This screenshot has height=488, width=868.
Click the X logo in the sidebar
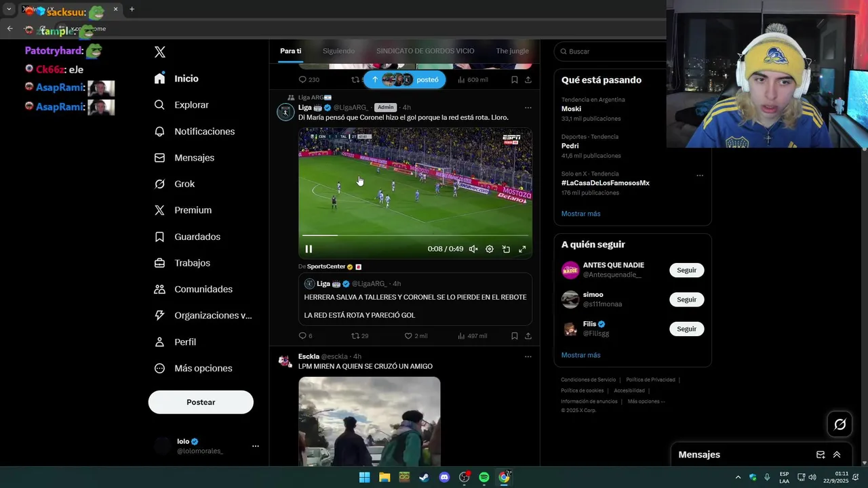tap(160, 52)
